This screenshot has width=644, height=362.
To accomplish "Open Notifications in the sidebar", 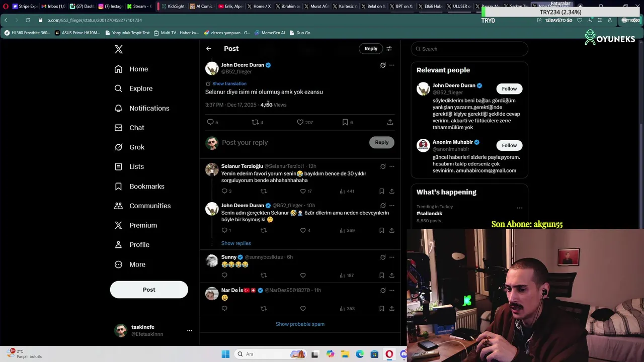I will point(142,108).
